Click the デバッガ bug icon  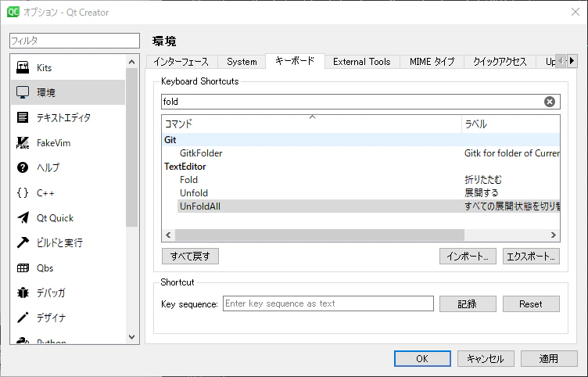[23, 293]
